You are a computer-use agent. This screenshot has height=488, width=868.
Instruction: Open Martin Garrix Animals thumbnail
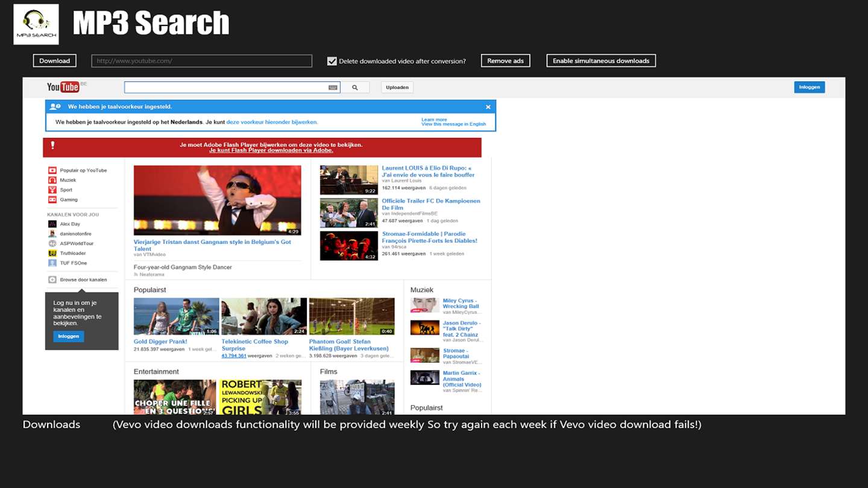click(425, 377)
